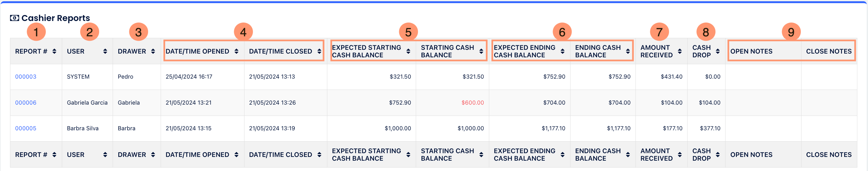Sort top ENDING CASH BALANCE via arrow icon
868x171 pixels.
628,51
